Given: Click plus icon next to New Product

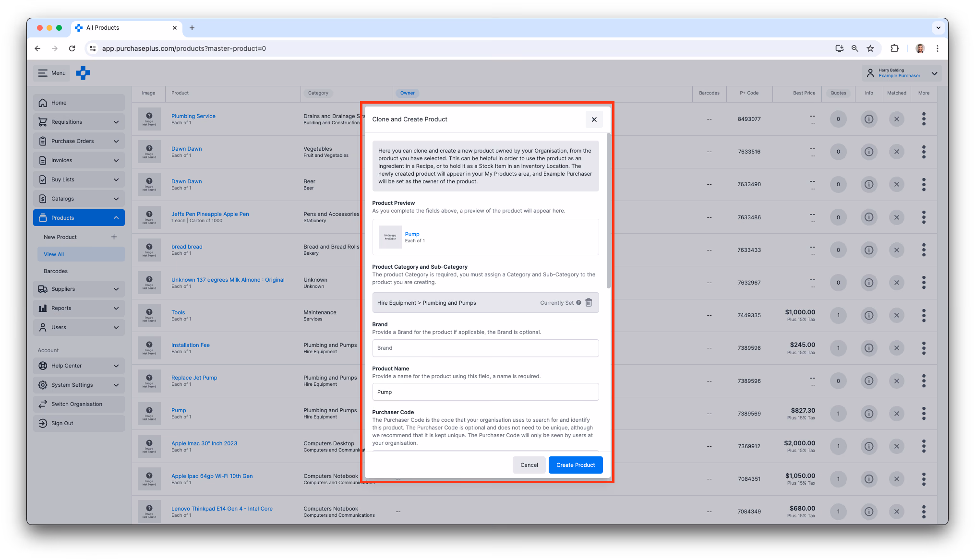Looking at the screenshot, I should pos(114,237).
